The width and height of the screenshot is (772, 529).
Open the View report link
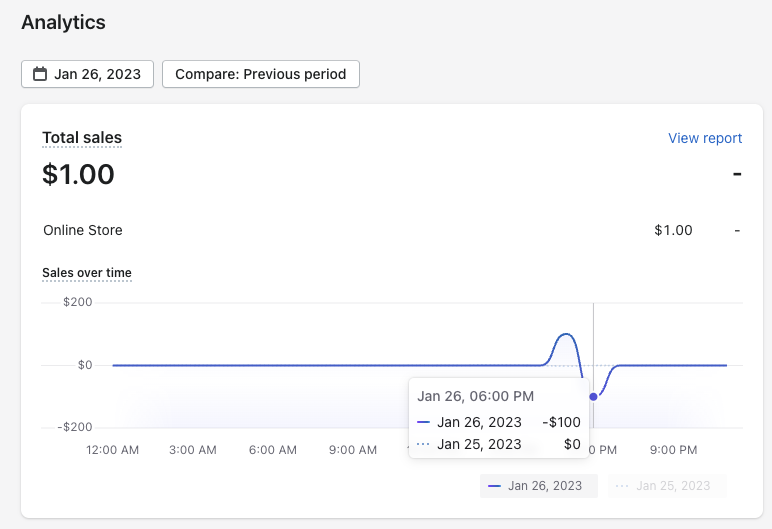[705, 138]
